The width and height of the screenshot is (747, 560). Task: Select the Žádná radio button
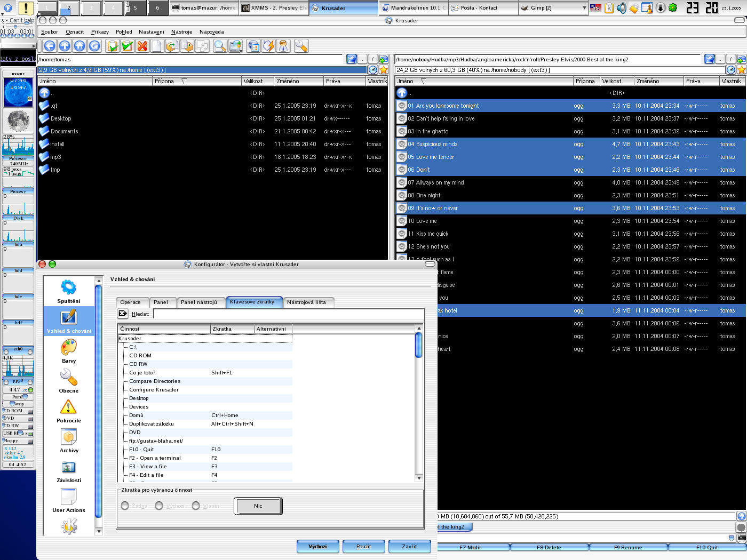tap(125, 506)
